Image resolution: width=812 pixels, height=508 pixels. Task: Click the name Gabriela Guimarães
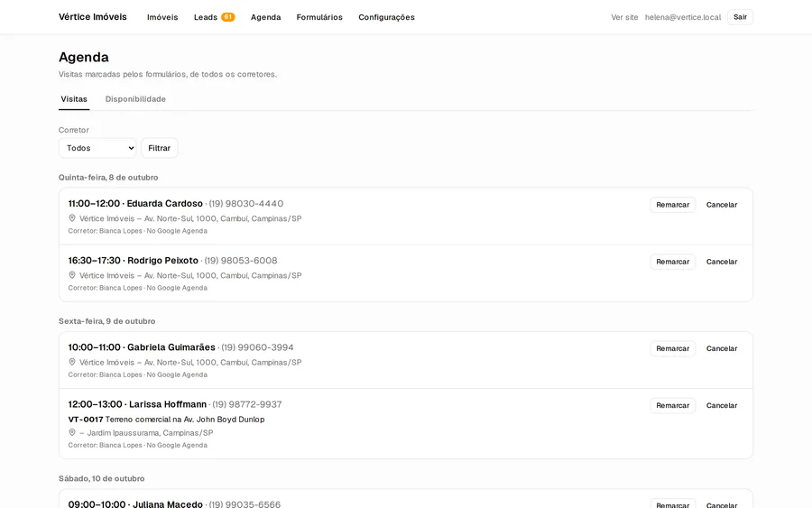pyautogui.click(x=171, y=347)
